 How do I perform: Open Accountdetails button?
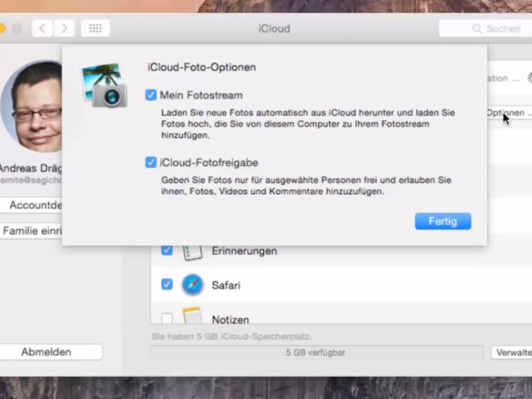(31, 205)
